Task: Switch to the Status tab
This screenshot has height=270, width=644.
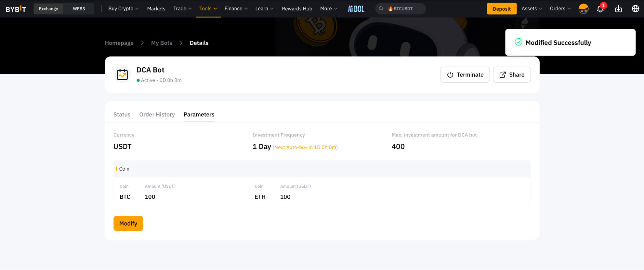Action: point(122,115)
